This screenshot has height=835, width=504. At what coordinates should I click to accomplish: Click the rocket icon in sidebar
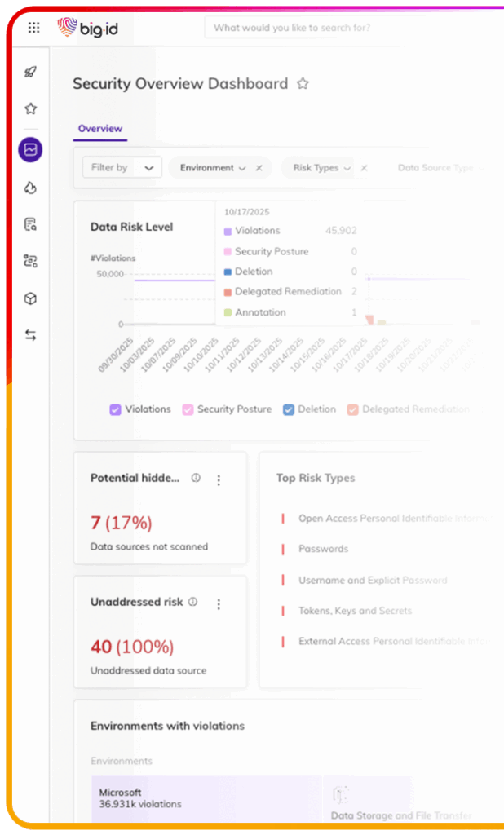point(30,72)
